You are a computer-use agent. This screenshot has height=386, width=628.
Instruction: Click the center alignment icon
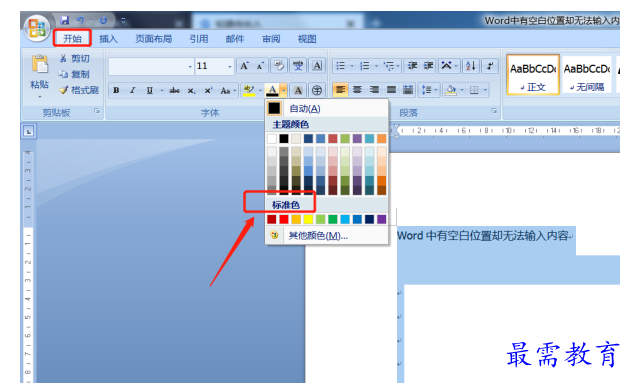tap(357, 90)
